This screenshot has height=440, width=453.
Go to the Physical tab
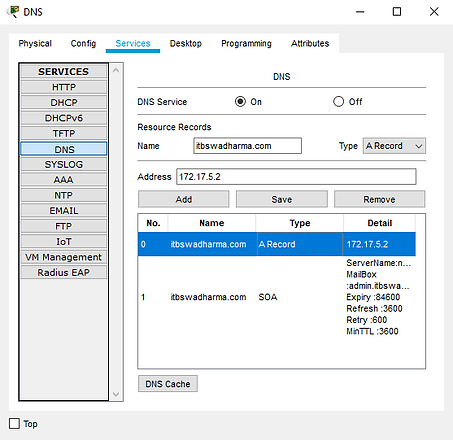pyautogui.click(x=35, y=43)
